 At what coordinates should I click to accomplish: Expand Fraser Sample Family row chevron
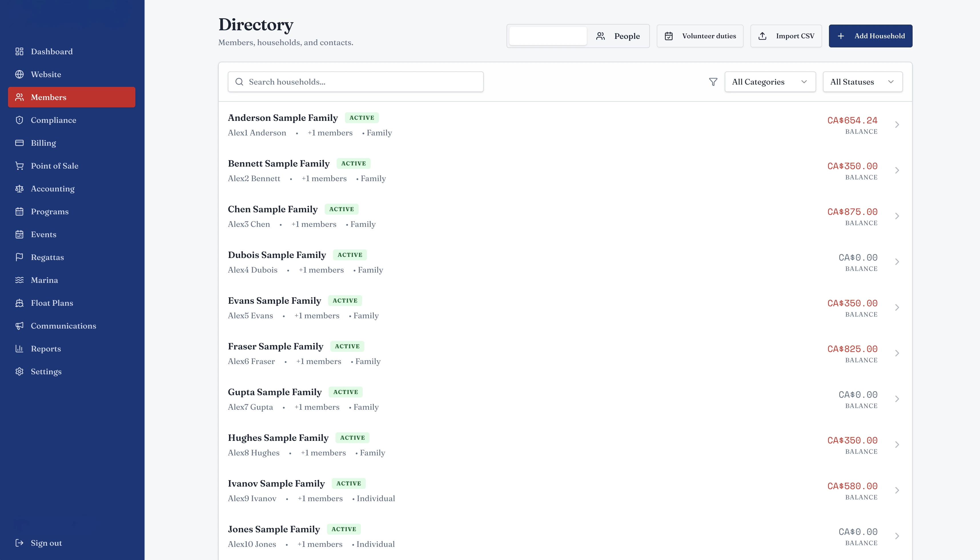pos(897,353)
